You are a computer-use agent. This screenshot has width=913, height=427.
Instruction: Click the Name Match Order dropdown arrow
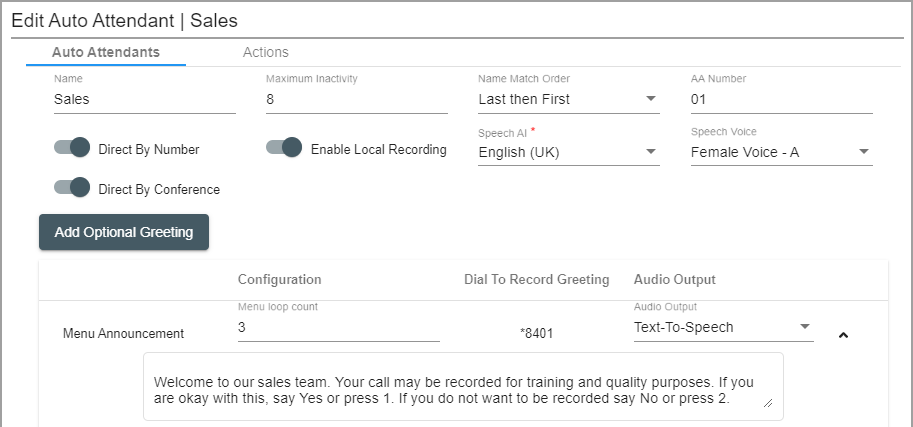tap(651, 98)
